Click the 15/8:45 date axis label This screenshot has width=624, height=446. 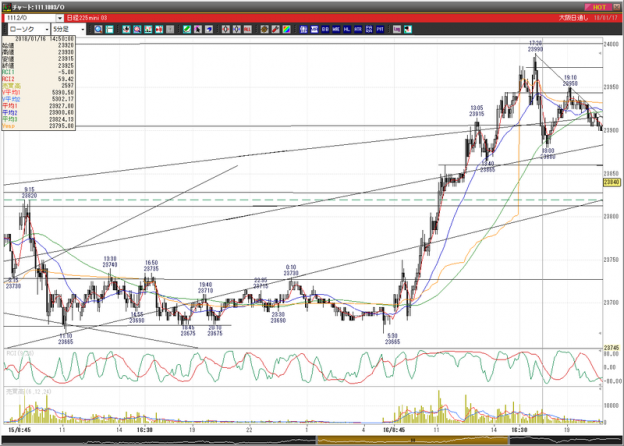(20, 430)
